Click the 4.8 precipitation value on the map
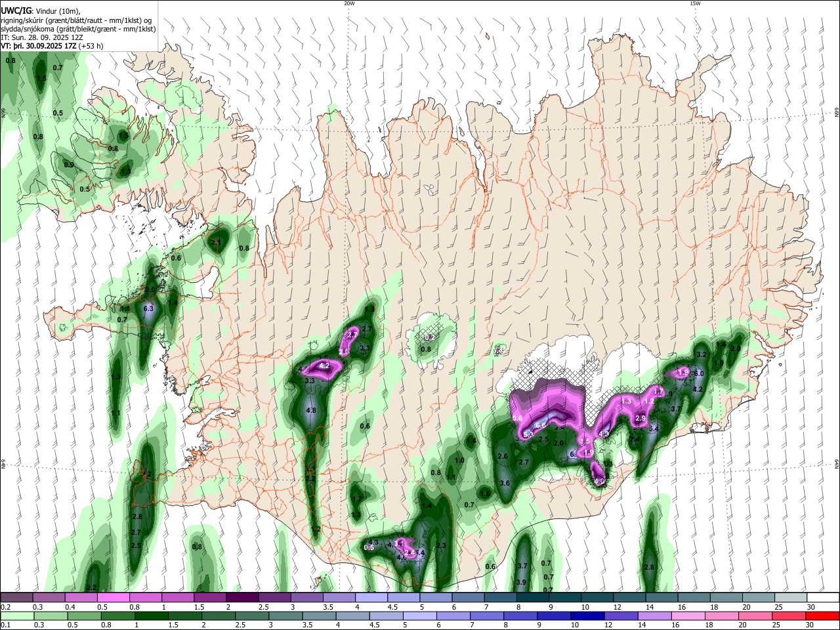The image size is (840, 630). (x=312, y=411)
